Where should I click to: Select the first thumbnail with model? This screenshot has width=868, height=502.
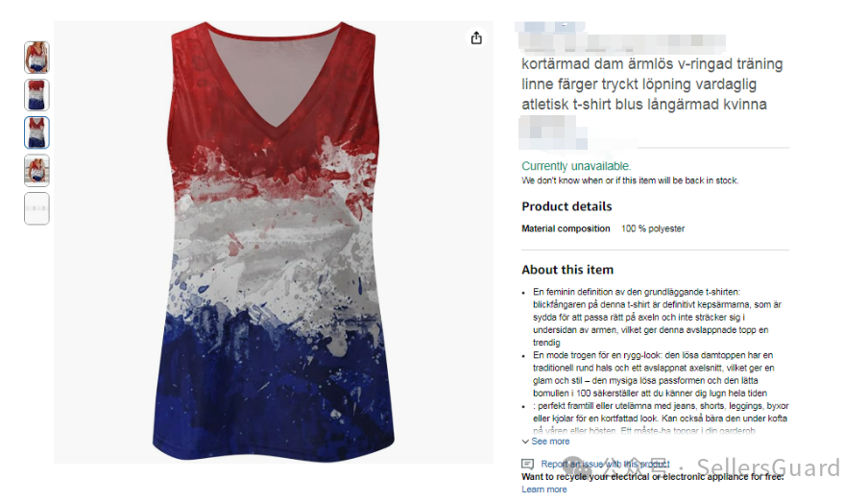tap(36, 57)
